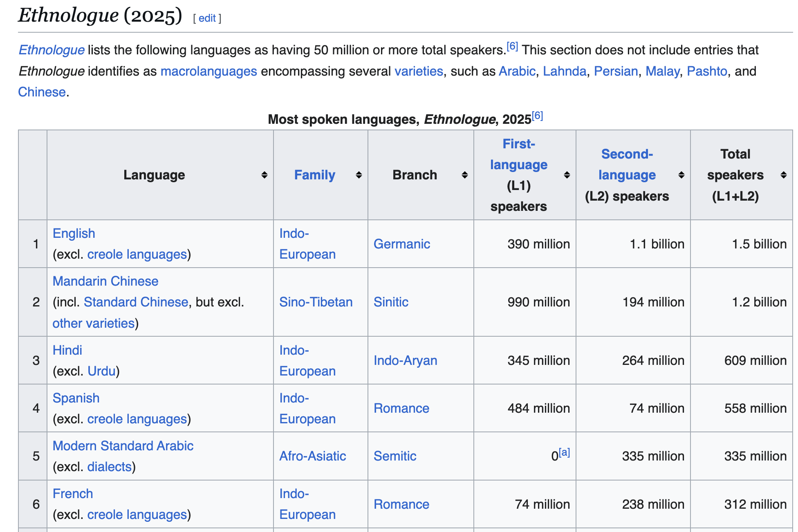Open Mandarin Chinese article link

(x=105, y=281)
